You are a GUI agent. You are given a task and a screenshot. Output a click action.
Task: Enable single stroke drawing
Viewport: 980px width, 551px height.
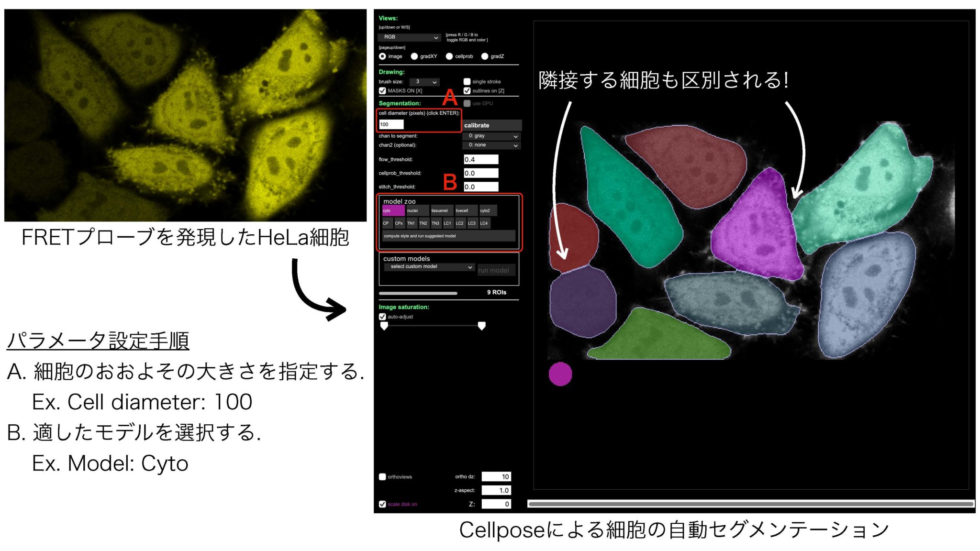[x=467, y=81]
